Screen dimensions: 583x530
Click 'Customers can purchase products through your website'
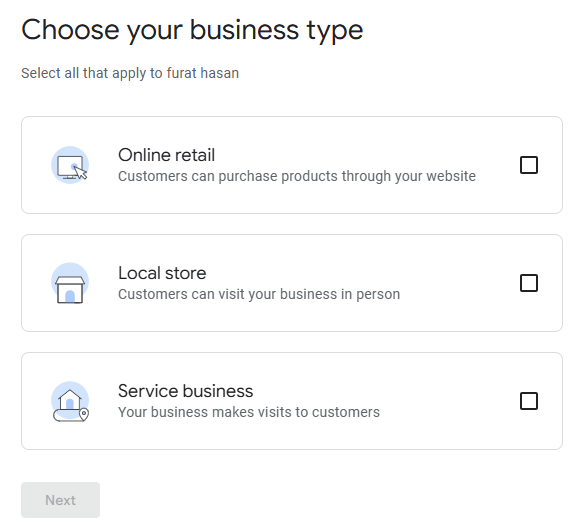point(297,176)
